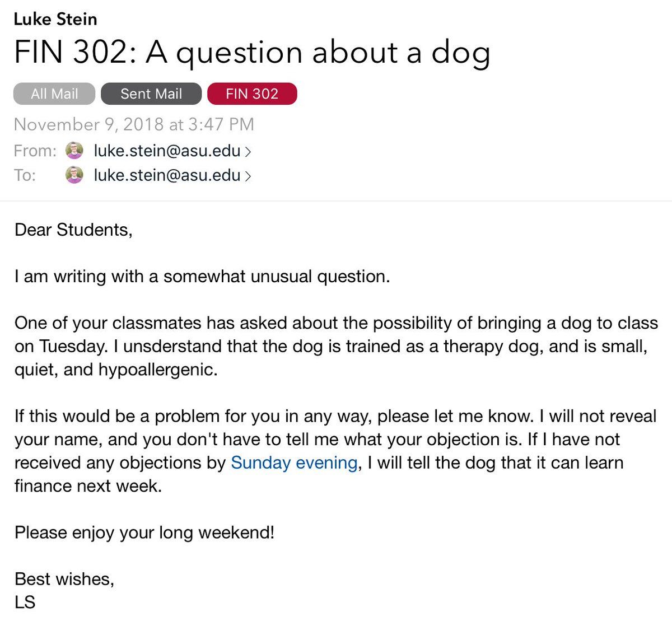Open the Sent Mail mailbox tag
Screen dimensions: 672x621
pos(151,94)
